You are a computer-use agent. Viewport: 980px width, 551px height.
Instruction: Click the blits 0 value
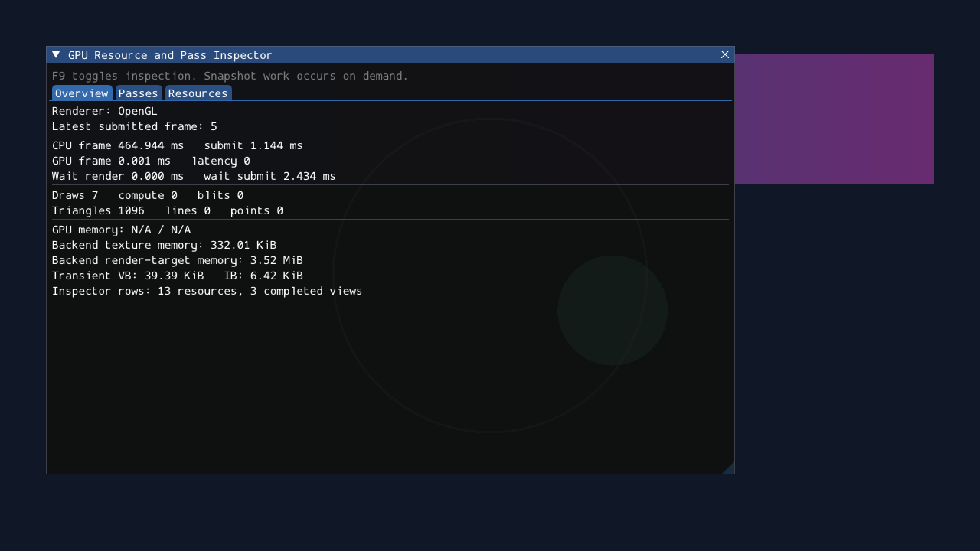pyautogui.click(x=220, y=195)
